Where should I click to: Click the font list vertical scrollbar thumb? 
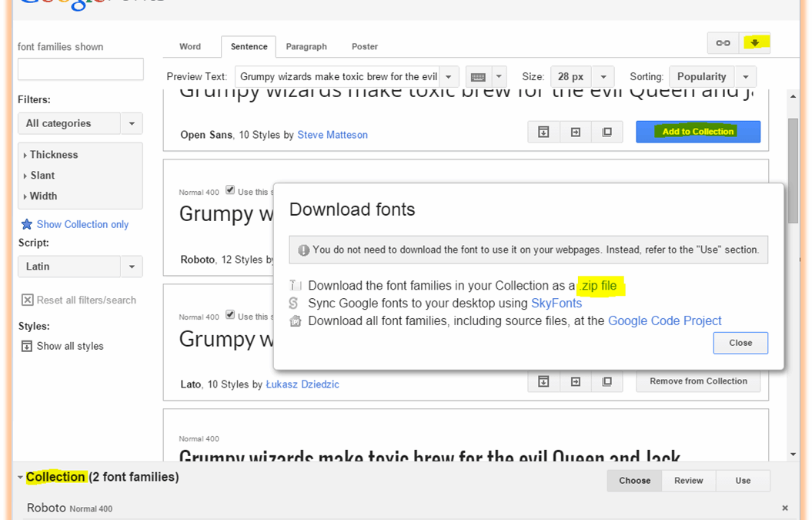(x=793, y=170)
